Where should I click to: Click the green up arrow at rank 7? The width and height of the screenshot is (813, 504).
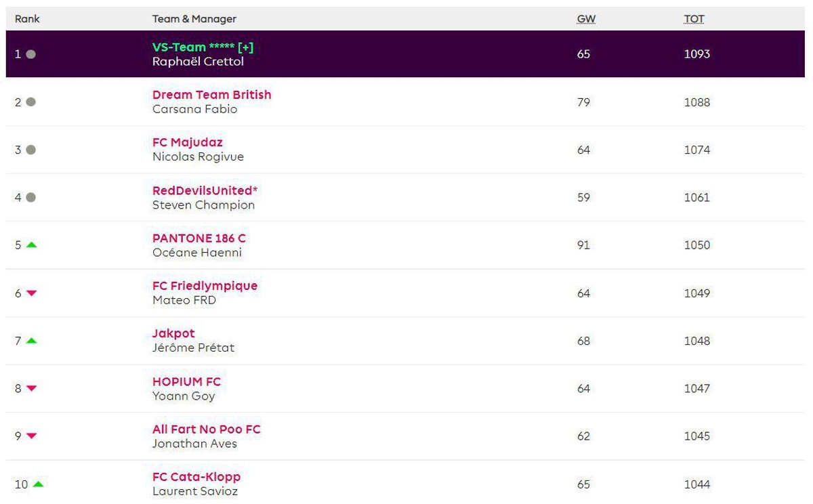pos(31,341)
